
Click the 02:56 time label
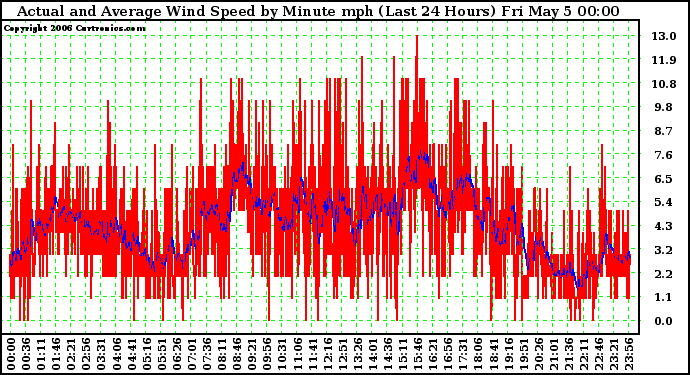click(x=86, y=354)
